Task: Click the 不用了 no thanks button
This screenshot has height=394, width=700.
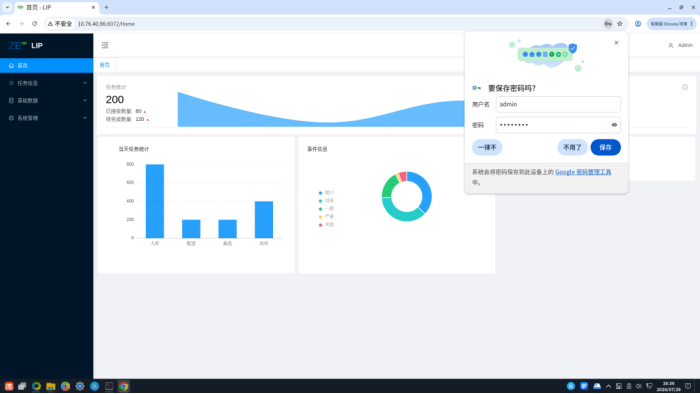Action: pos(572,147)
